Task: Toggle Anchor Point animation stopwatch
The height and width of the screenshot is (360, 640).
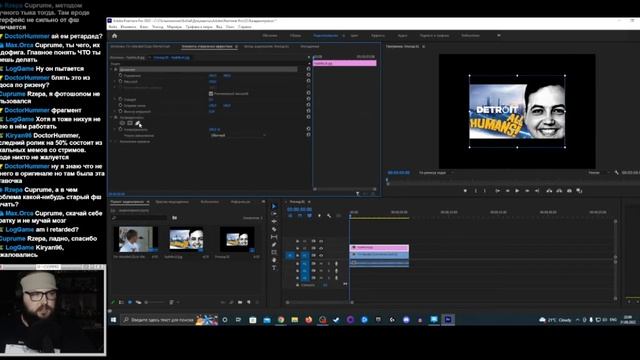Action: coord(120,105)
